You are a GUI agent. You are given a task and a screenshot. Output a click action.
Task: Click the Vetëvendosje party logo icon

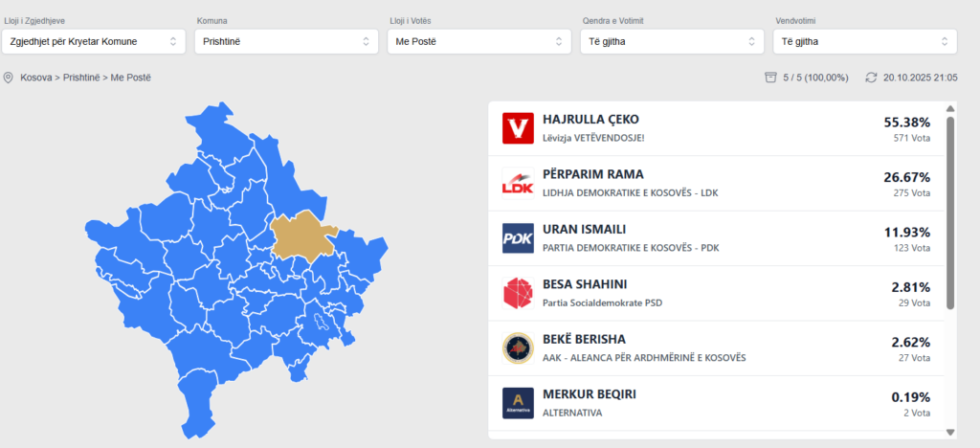[518, 128]
